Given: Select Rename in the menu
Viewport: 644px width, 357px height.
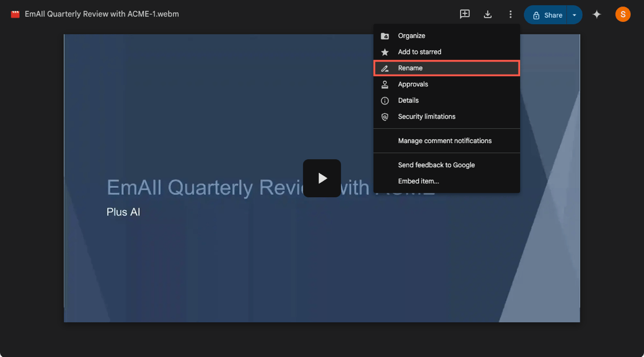Looking at the screenshot, I should point(447,68).
